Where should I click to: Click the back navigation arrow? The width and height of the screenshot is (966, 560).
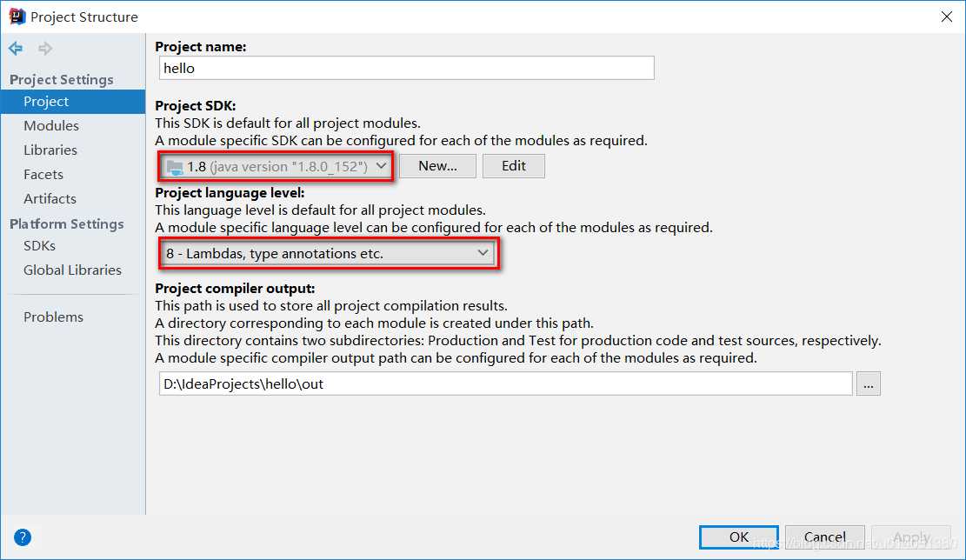coord(16,49)
